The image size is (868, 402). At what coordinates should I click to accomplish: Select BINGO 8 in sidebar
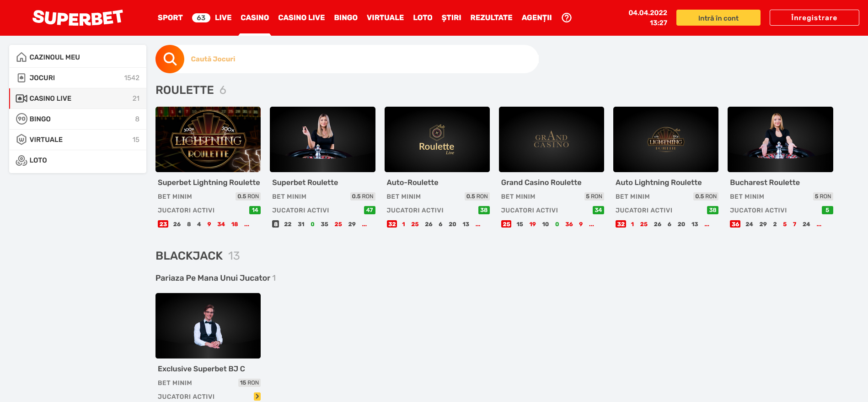pyautogui.click(x=78, y=119)
